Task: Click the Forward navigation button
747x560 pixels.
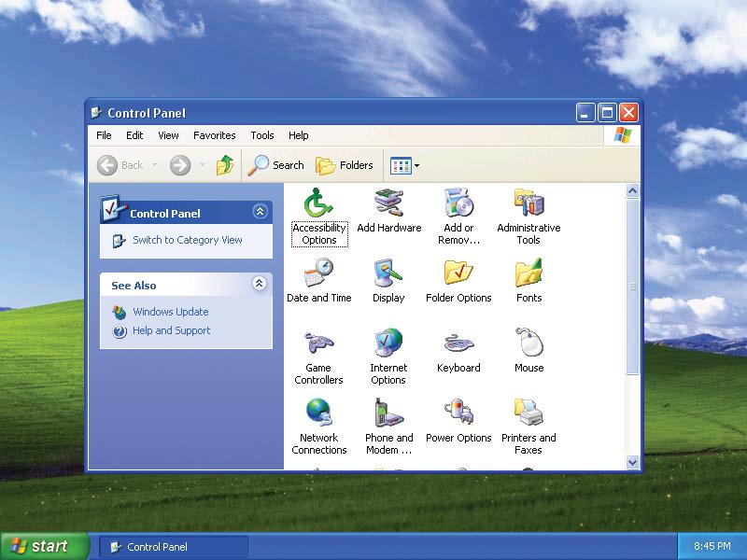Action: pos(180,165)
